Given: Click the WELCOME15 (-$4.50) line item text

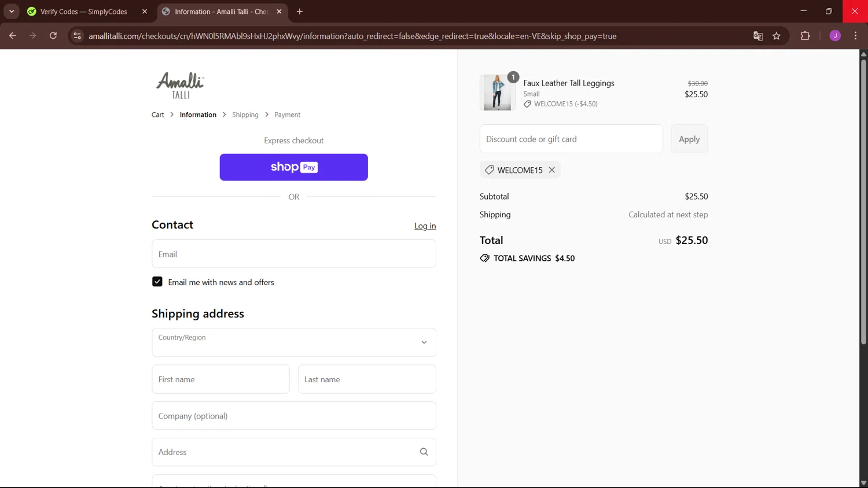Looking at the screenshot, I should (x=566, y=104).
